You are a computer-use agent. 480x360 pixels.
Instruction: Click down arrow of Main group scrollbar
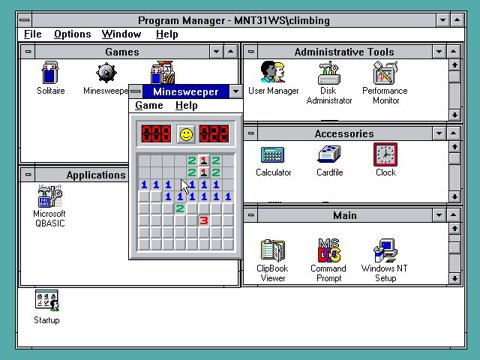point(454,278)
